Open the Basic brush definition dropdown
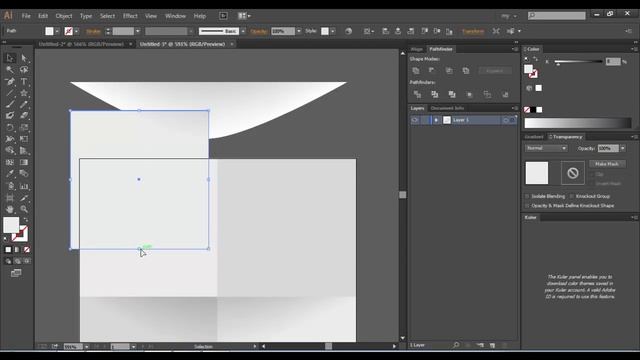The image size is (640, 360). (243, 31)
